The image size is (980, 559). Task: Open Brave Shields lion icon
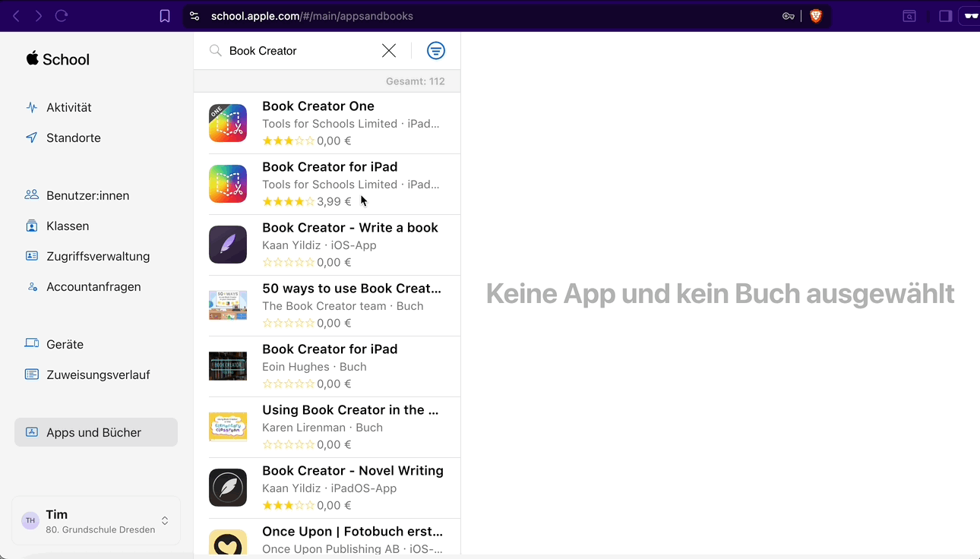point(816,16)
